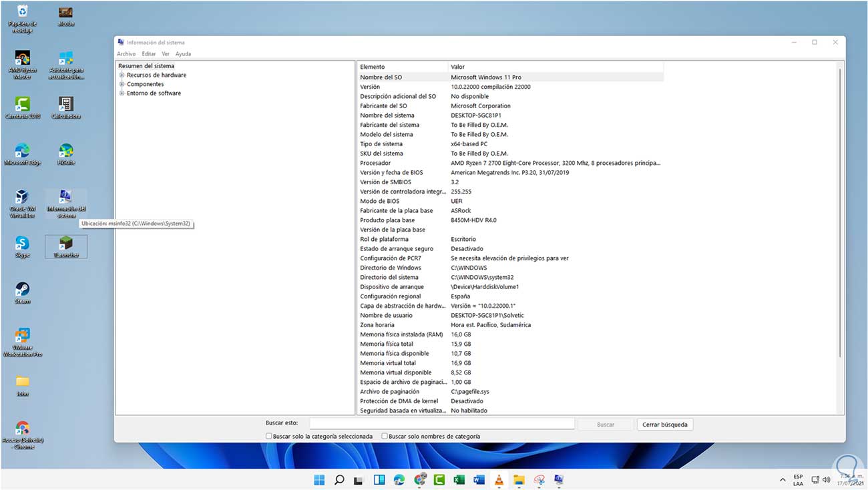Focus the Buscar esto search field
The width and height of the screenshot is (868, 490).
[442, 424]
